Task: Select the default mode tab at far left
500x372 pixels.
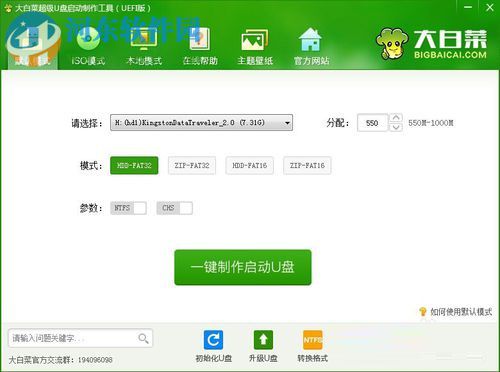Action: click(x=33, y=47)
